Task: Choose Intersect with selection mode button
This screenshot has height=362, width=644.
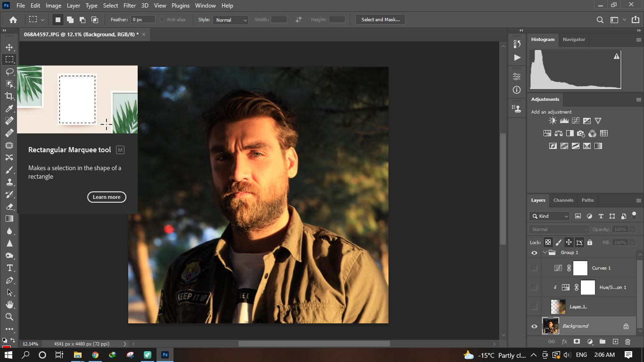Action: coord(94,20)
